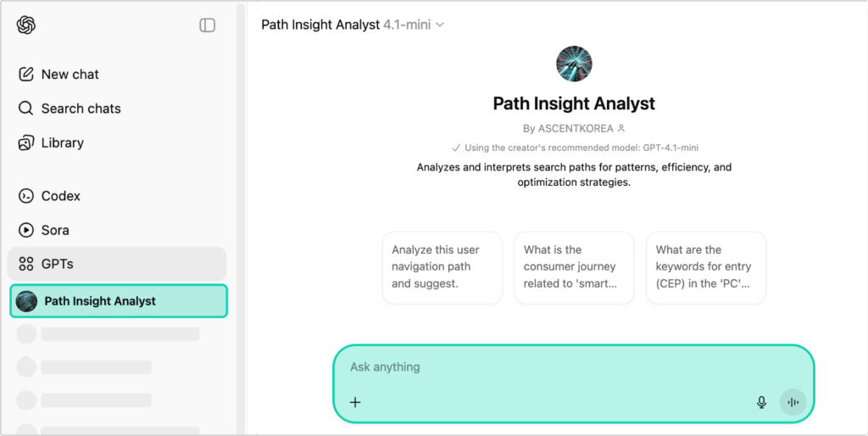Click the Path Insight Analyst avatar image

coord(574,64)
